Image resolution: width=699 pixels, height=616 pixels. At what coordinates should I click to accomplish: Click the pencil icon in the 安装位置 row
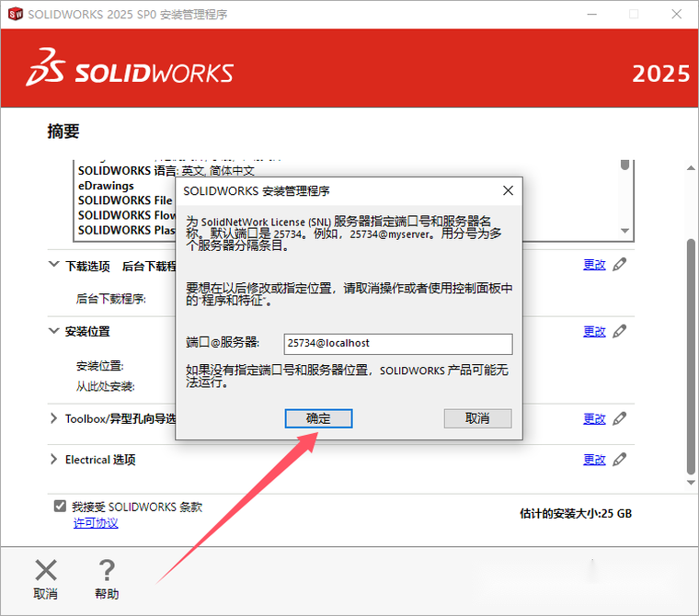[620, 331]
